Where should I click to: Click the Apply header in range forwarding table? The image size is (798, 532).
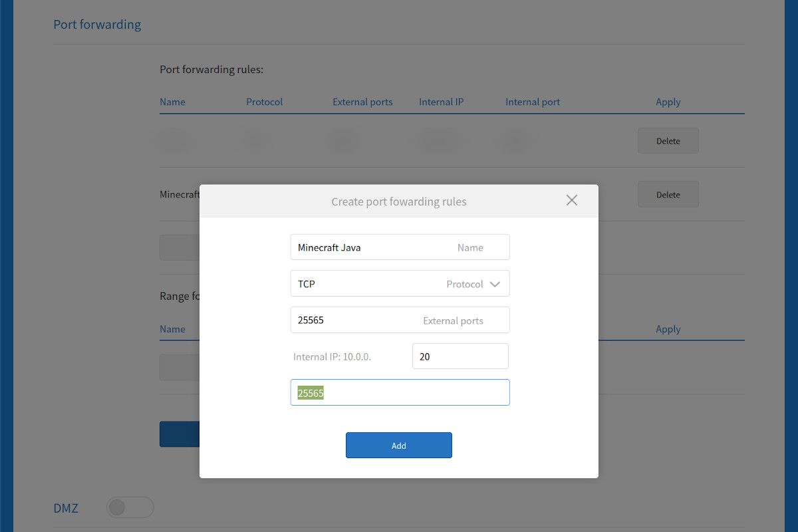pos(668,329)
